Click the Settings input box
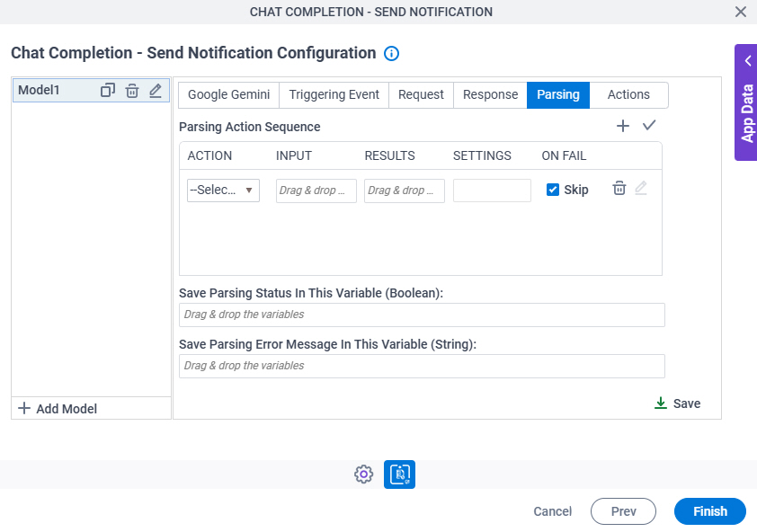 click(x=492, y=191)
